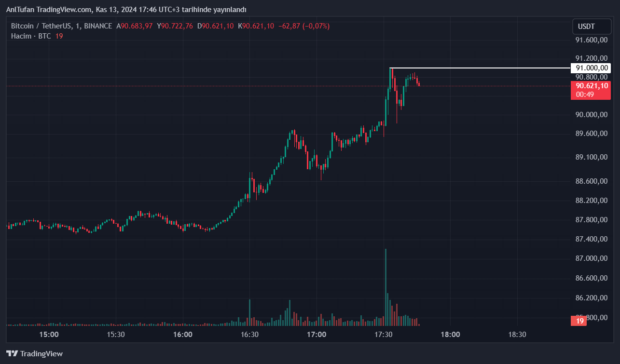620x364 pixels.
Task: Click the −62,87 (−0,07%) change value
Action: (x=304, y=26)
